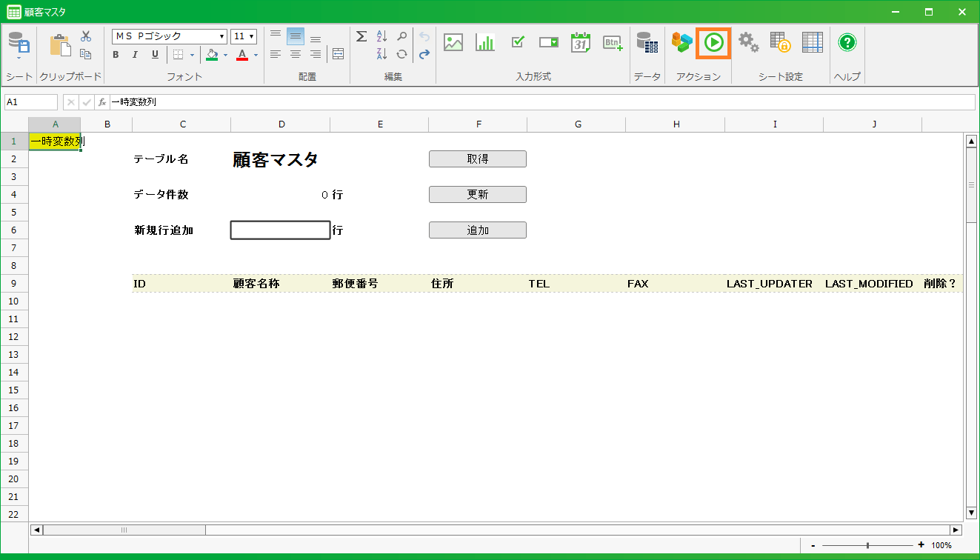Click the AutoSum sigma icon
The width and height of the screenshot is (980, 560).
pos(361,36)
